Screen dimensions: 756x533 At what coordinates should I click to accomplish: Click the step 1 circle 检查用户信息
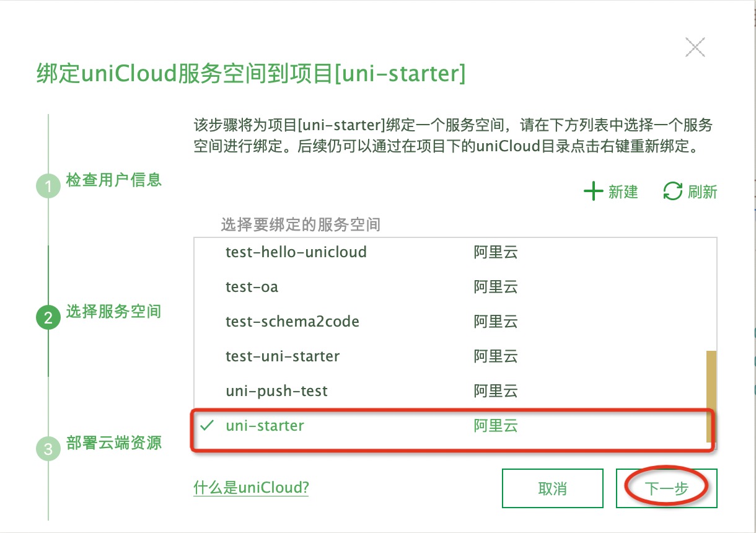[x=48, y=186]
